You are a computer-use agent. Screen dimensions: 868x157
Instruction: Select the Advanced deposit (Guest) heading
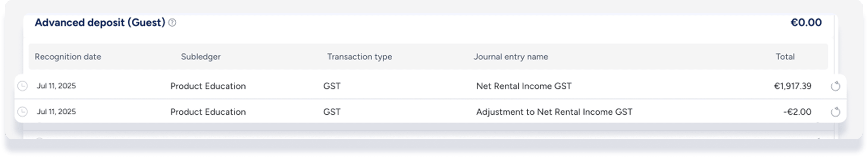(x=100, y=23)
